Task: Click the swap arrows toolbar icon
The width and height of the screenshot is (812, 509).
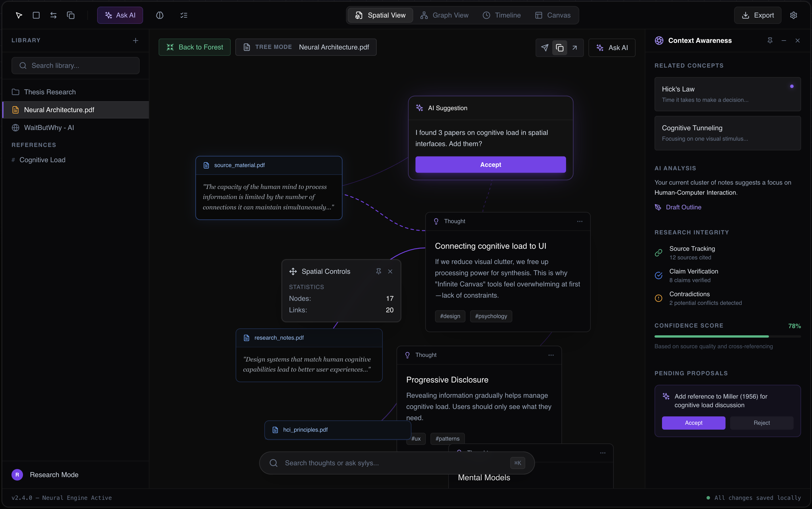Action: [x=53, y=15]
